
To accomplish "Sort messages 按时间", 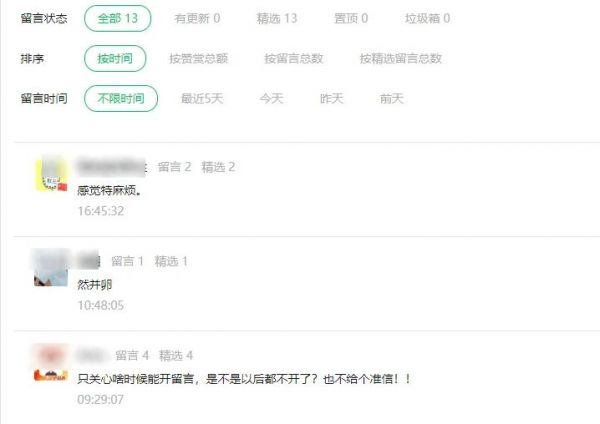I will 115,59.
